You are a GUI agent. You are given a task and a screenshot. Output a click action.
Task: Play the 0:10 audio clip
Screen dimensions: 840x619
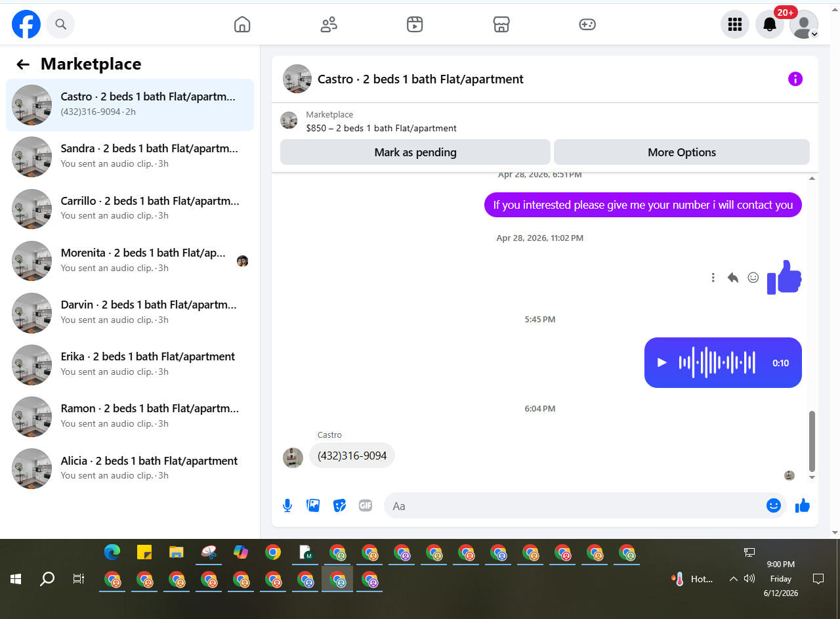[x=662, y=362]
